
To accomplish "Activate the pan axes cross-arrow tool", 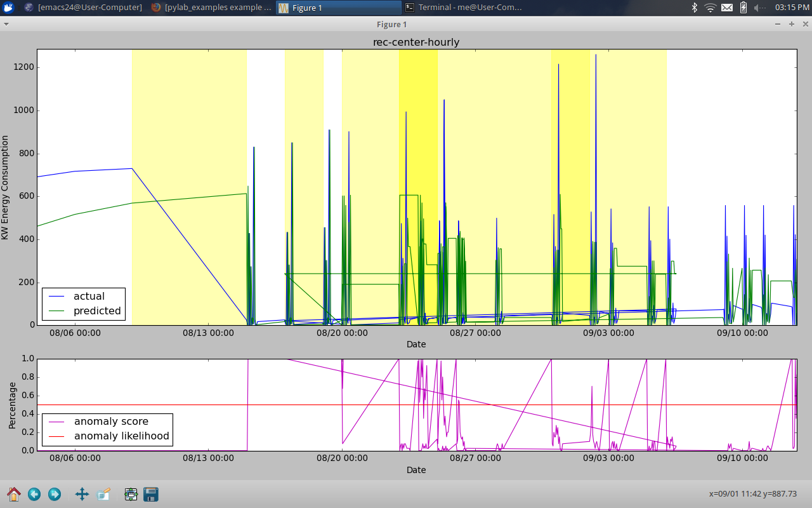I will [82, 494].
